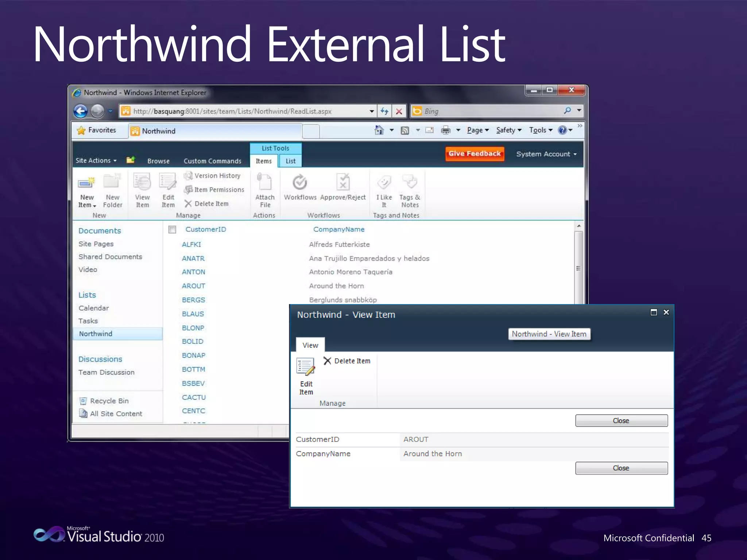Select the View tab in dialog
747x560 pixels.
pyautogui.click(x=310, y=345)
